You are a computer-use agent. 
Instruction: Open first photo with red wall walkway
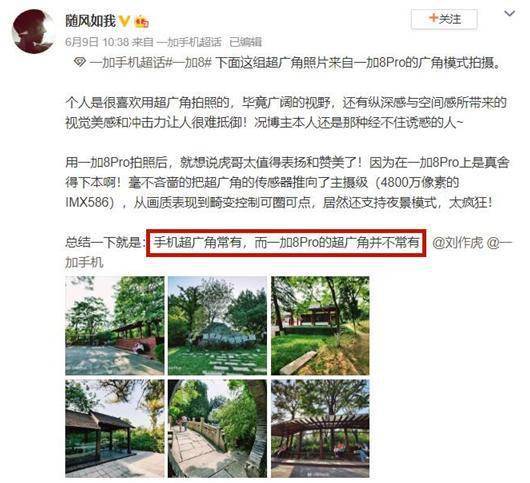pos(115,325)
